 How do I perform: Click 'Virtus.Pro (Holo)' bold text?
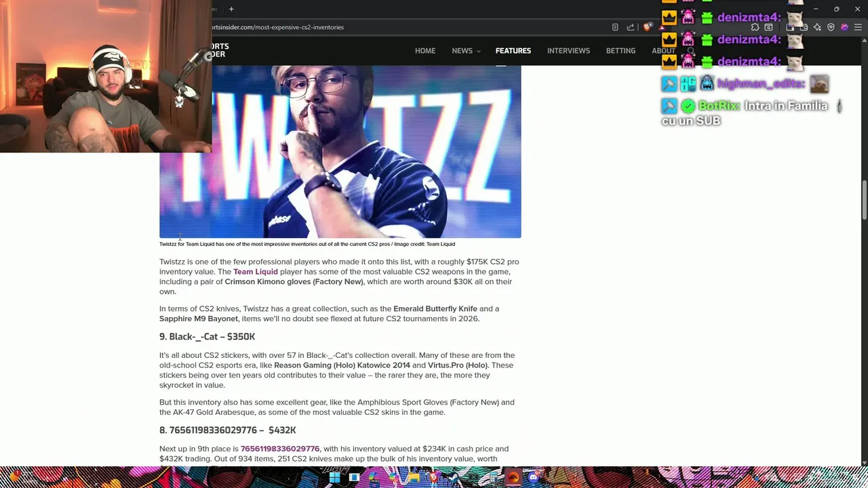(x=458, y=365)
